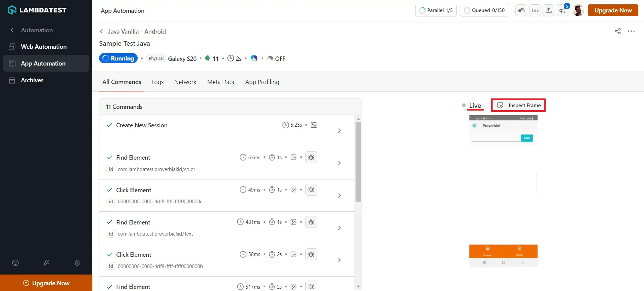Expand Find Element proverbial:id/Text command

coord(339,228)
